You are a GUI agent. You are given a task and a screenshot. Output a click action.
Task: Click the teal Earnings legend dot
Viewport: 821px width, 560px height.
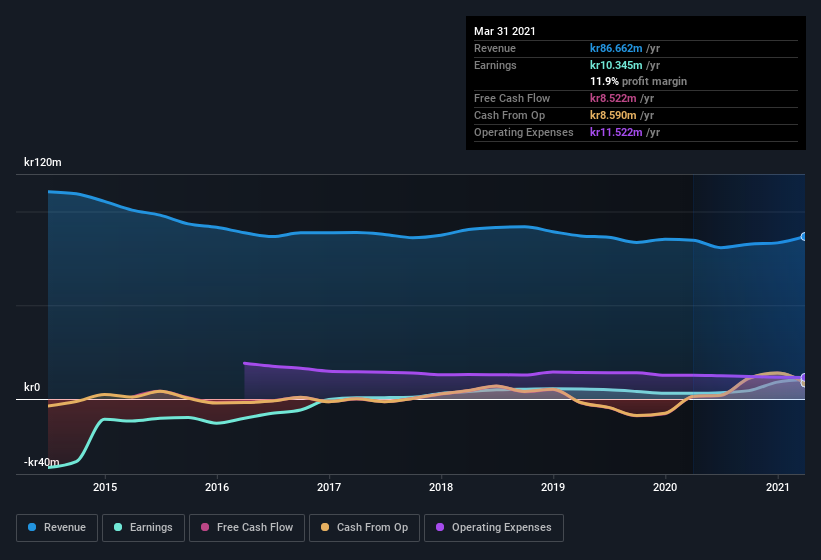coord(119,527)
